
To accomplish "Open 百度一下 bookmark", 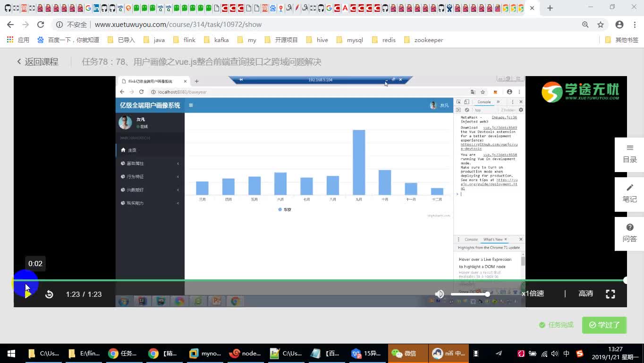I will tap(68, 40).
